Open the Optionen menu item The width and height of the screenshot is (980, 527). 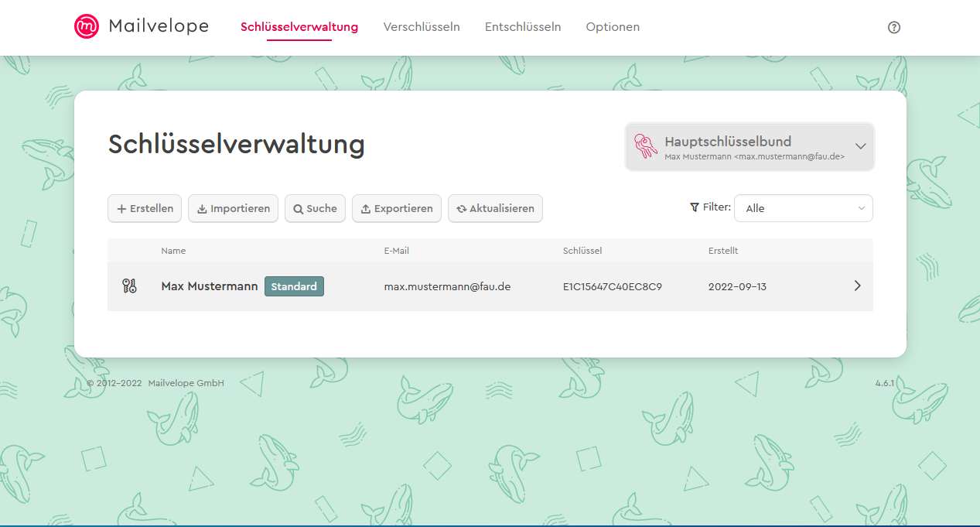(x=613, y=27)
